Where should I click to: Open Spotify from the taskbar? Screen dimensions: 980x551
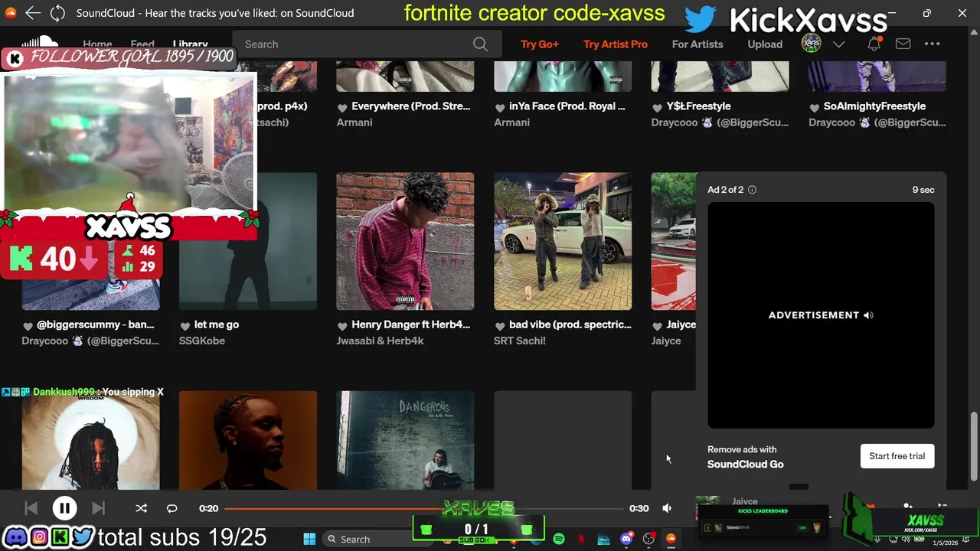[x=559, y=540]
